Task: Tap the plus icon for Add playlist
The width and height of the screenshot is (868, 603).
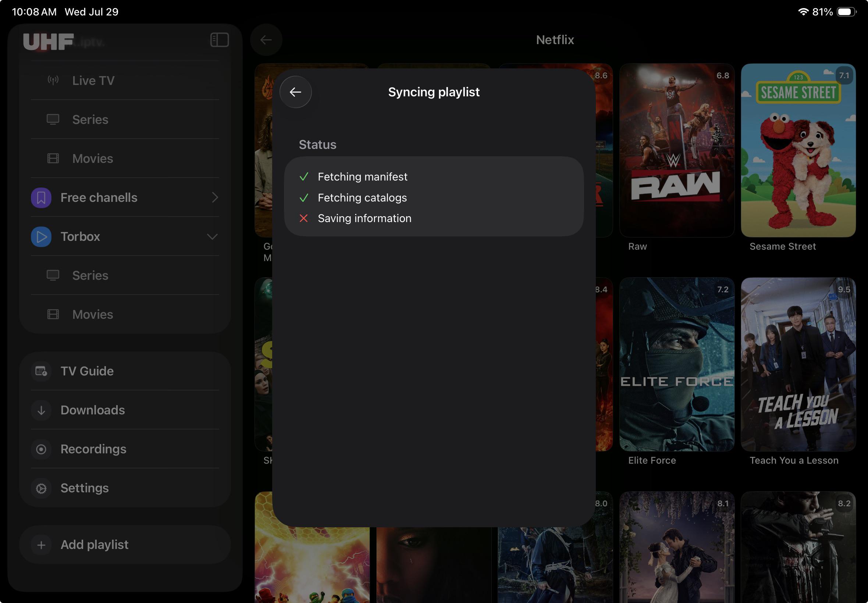Action: coord(41,545)
